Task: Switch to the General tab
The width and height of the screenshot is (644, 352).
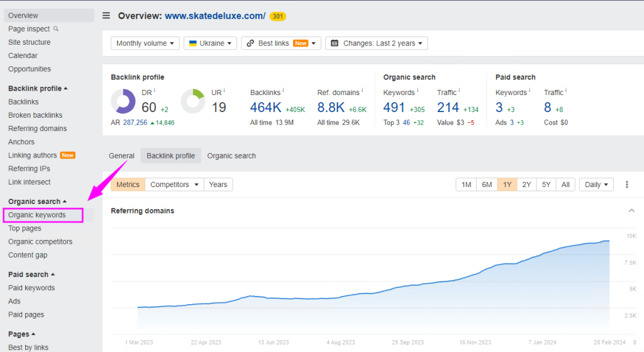Action: [x=121, y=156]
